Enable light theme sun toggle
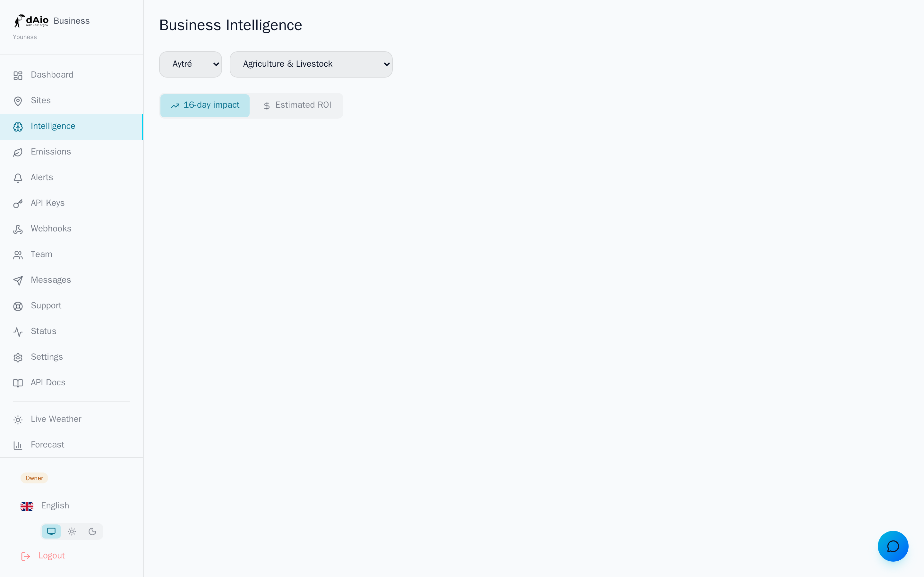The width and height of the screenshot is (924, 577). click(x=72, y=531)
